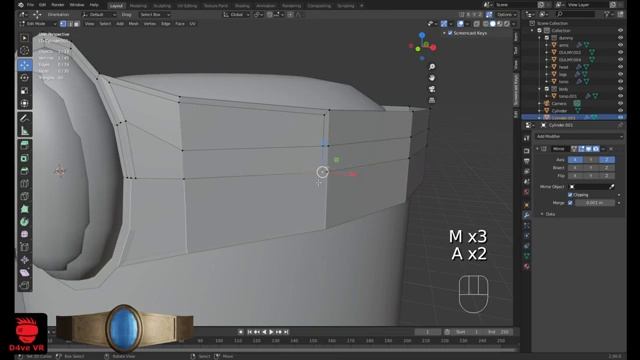Select the Extrude Region tool
The height and width of the screenshot is (360, 640).
[x=24, y=145]
